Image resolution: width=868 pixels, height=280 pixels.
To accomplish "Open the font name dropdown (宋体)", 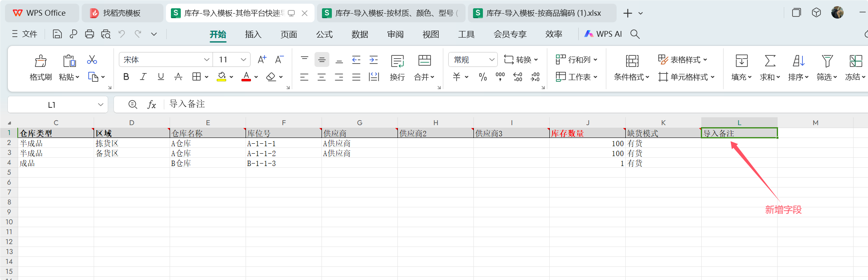I will [207, 60].
